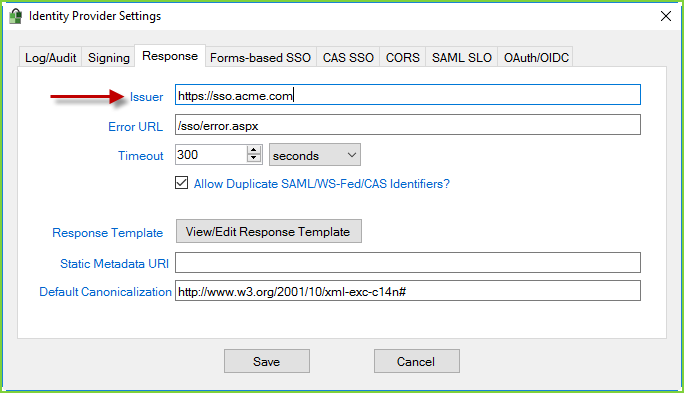Open the CAS SSO tab
Viewport: 684px width, 393px height.
[x=348, y=58]
